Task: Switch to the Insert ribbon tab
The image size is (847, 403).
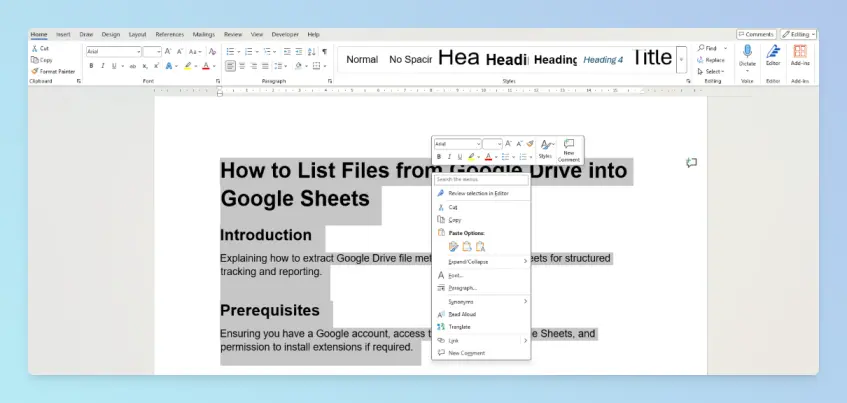Action: [63, 34]
